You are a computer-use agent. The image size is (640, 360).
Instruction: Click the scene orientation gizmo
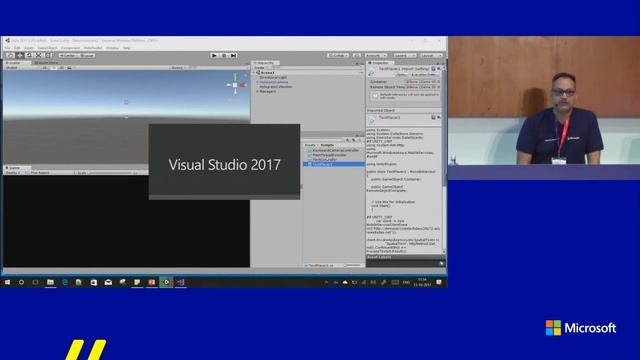tap(236, 84)
